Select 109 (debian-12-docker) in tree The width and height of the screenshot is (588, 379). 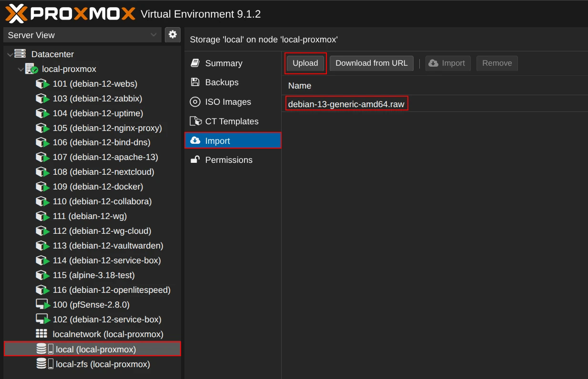click(x=98, y=187)
